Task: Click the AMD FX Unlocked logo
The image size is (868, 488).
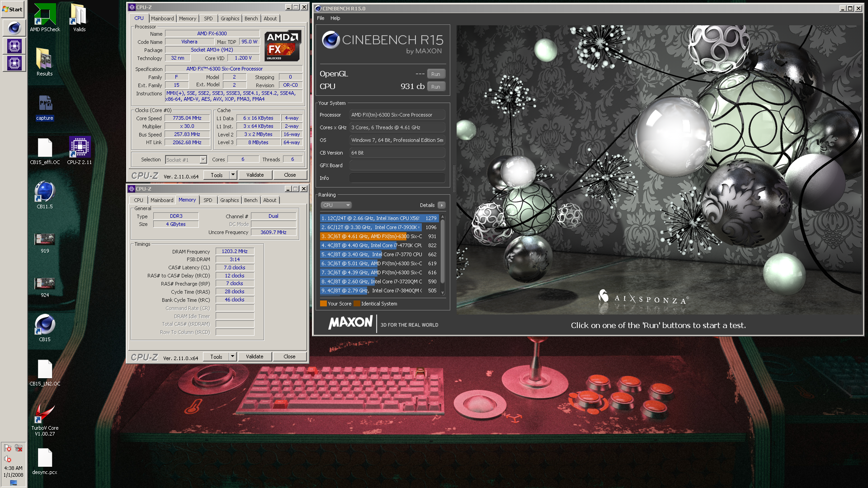Action: coord(283,46)
